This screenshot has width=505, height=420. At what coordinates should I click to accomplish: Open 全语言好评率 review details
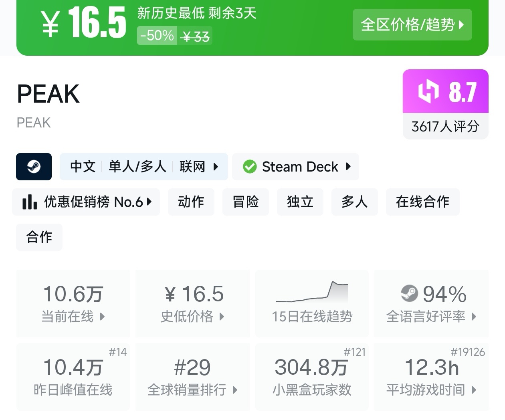(431, 303)
